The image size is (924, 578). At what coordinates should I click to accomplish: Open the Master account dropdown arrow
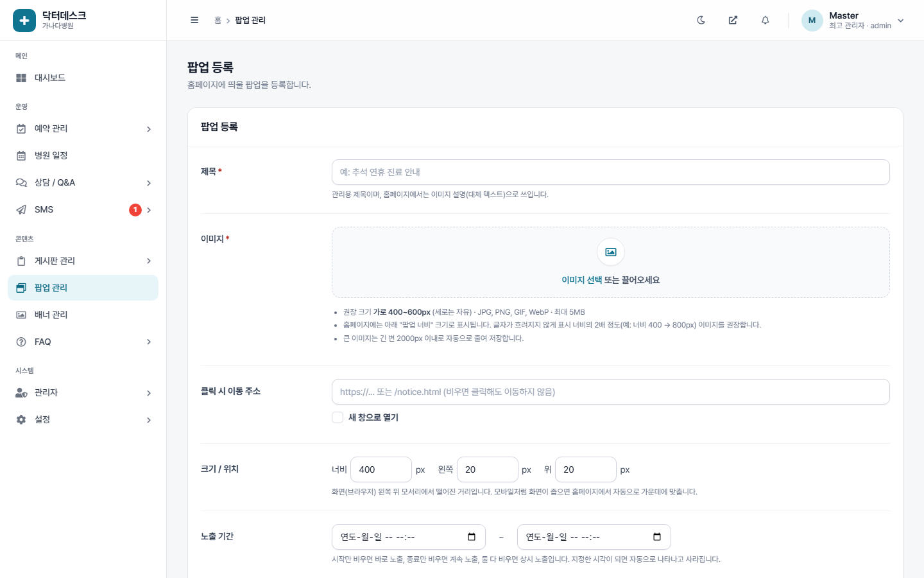coord(901,21)
